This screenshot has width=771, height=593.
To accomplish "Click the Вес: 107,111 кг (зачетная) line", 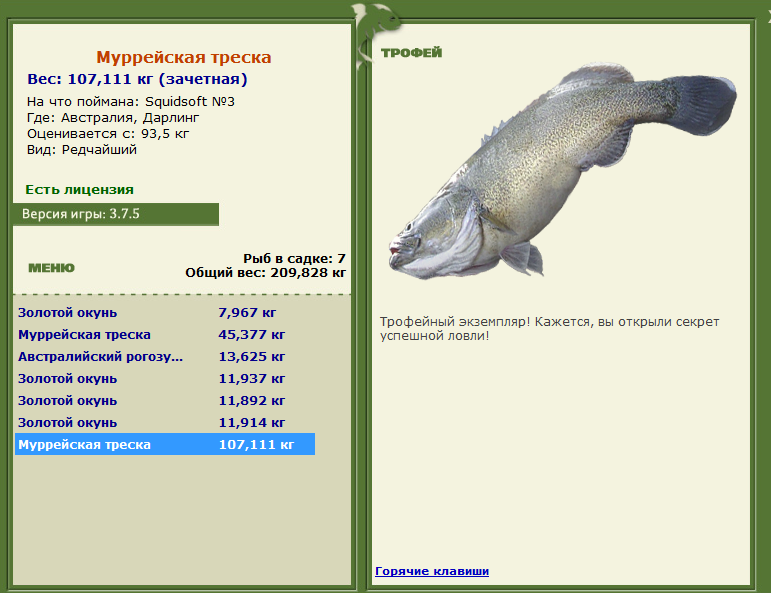I will [x=137, y=79].
